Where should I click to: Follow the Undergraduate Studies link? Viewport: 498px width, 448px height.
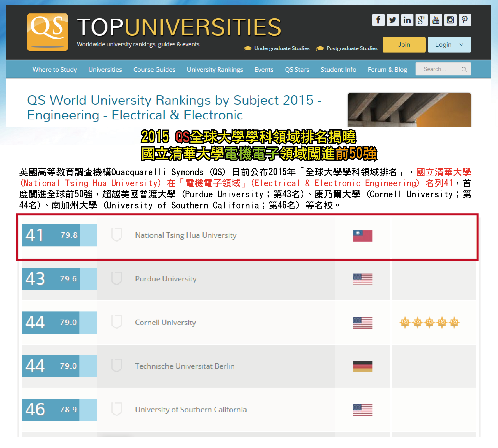(282, 48)
